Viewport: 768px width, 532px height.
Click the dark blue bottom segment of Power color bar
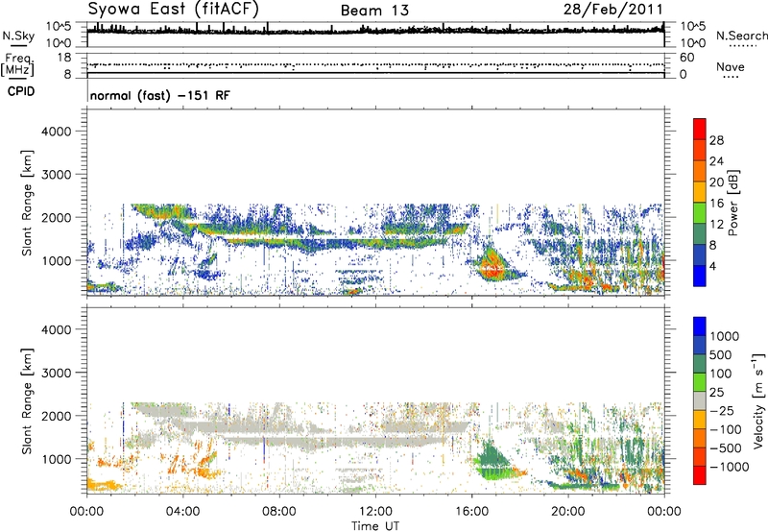point(700,276)
